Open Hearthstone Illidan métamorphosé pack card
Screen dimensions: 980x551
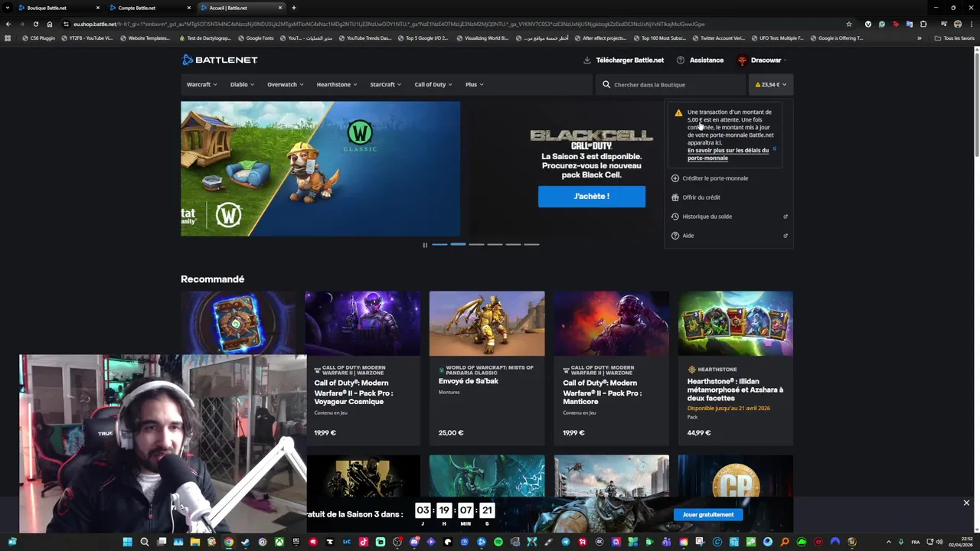click(736, 368)
